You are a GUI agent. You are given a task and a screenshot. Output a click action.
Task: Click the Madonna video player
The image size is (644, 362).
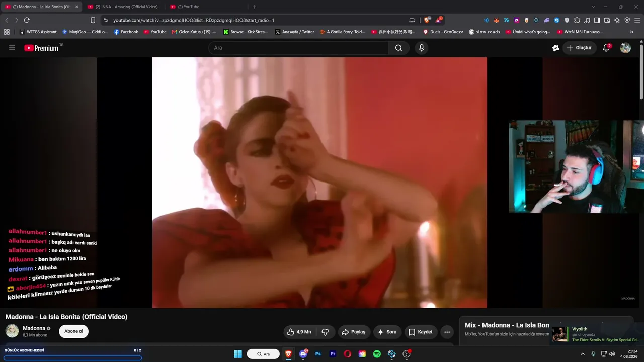319,183
